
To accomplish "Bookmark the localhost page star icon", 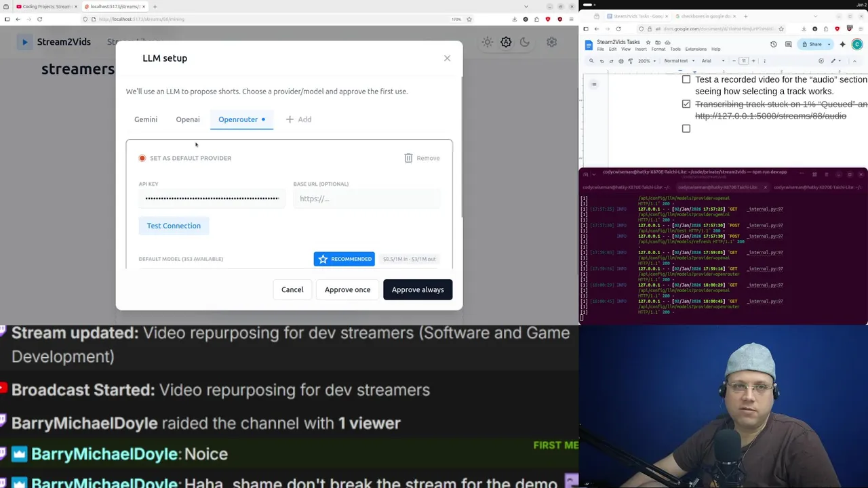I will tap(469, 19).
